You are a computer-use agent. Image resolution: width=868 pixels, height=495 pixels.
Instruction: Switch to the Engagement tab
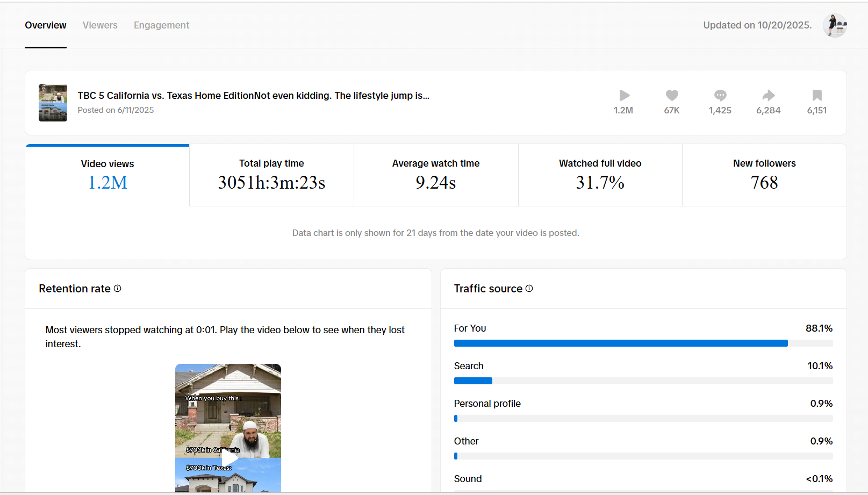[x=161, y=25]
